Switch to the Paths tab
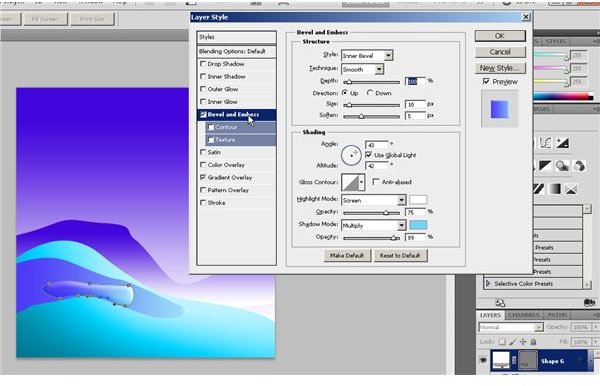The width and height of the screenshot is (600, 386). (x=557, y=315)
